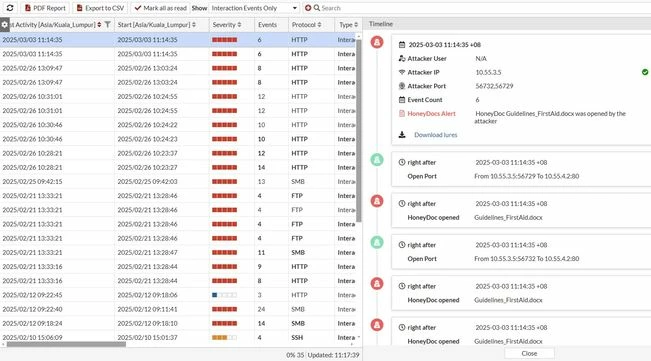The width and height of the screenshot is (651, 361).
Task: Click the calendar icon beside 2025-03-03 timestamp
Action: [x=401, y=45]
